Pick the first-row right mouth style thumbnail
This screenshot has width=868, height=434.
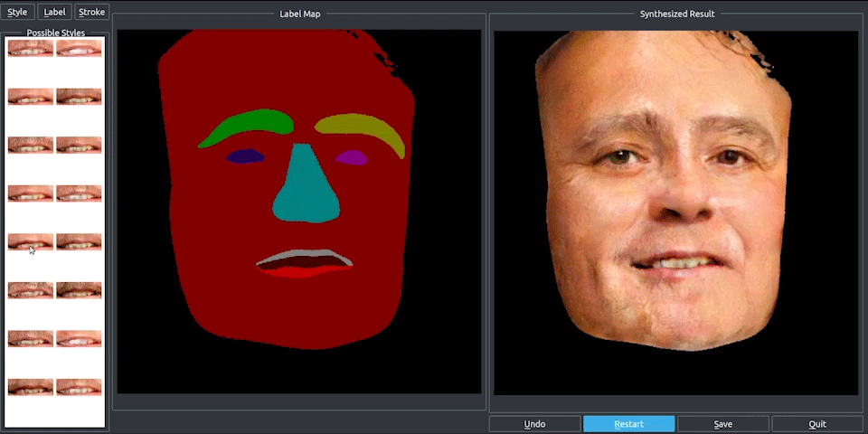pyautogui.click(x=79, y=48)
